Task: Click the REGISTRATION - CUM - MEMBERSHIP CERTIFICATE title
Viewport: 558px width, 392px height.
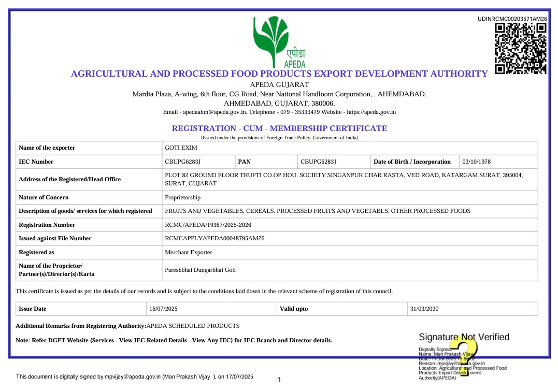Action: pos(279,128)
